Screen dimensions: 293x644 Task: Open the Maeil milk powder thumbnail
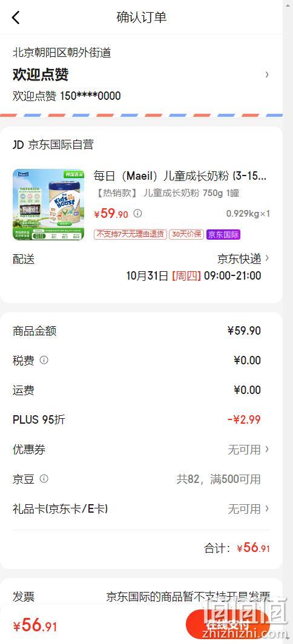pos(48,205)
